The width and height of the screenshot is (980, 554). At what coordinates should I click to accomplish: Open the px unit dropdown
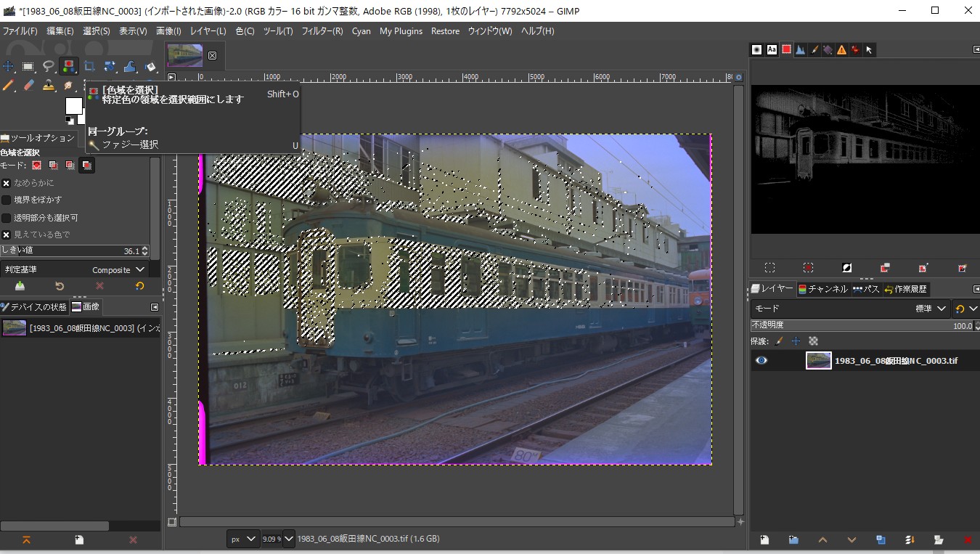click(243, 539)
